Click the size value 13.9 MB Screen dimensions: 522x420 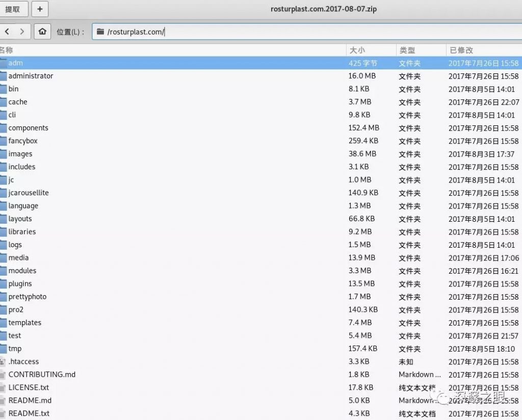362,257
